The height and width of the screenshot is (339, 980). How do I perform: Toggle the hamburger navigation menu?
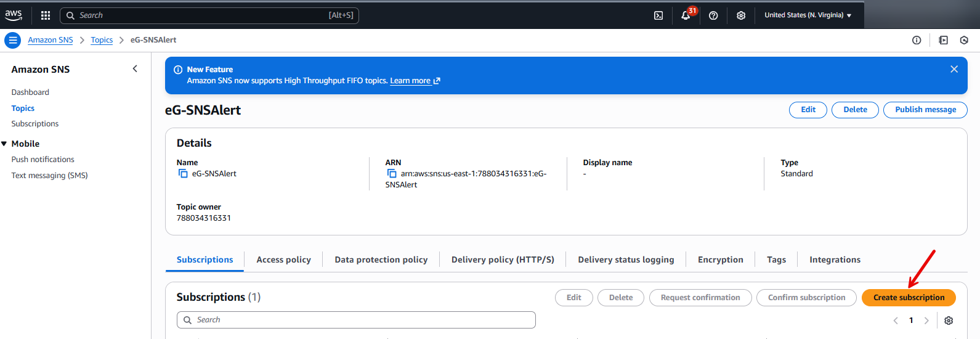click(x=12, y=40)
